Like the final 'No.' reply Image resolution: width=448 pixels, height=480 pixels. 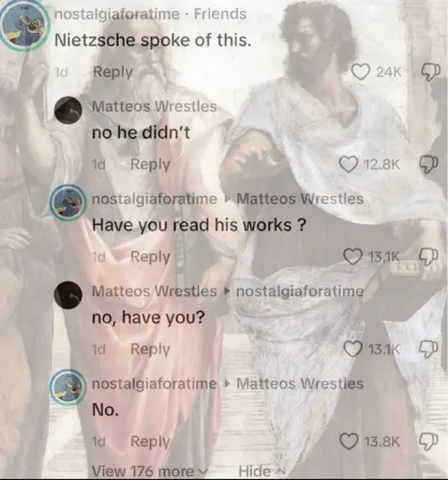click(x=349, y=442)
